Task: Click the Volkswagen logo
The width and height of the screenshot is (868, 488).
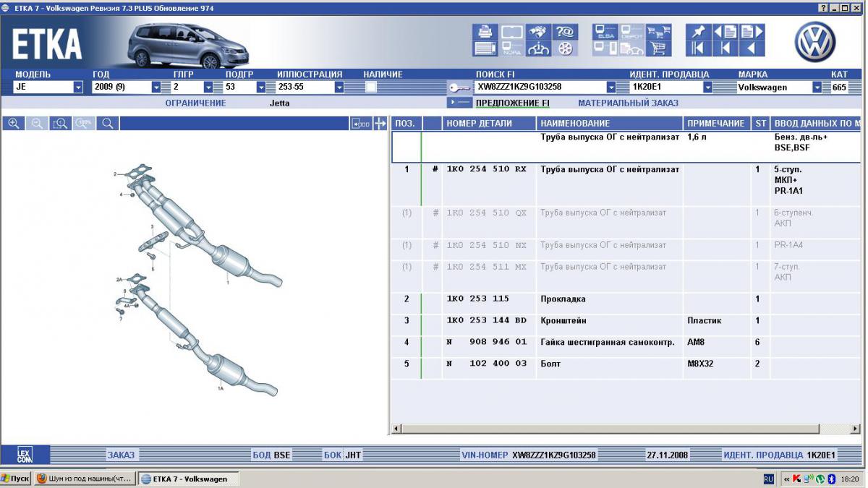Action: pos(815,41)
